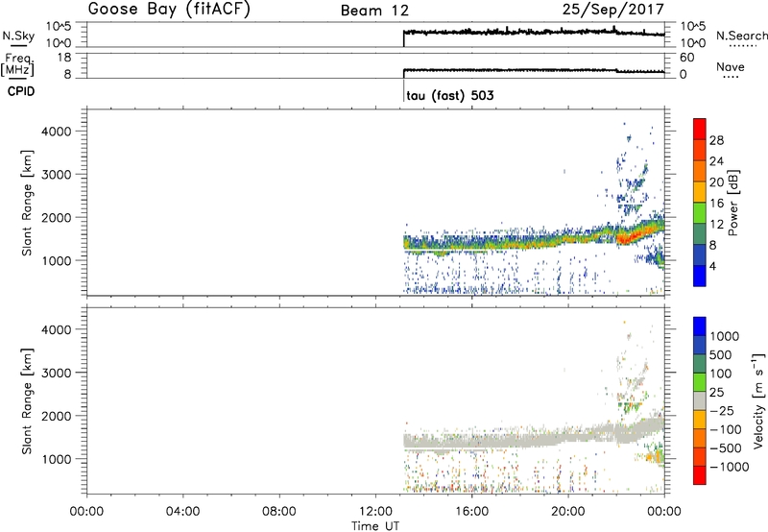
Task: Click the '16:00' time tick label
Action: [471, 512]
